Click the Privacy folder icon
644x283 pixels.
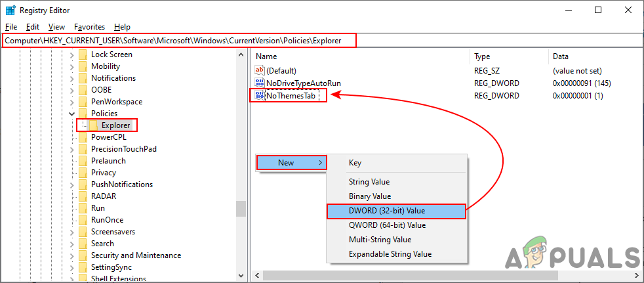(x=83, y=173)
